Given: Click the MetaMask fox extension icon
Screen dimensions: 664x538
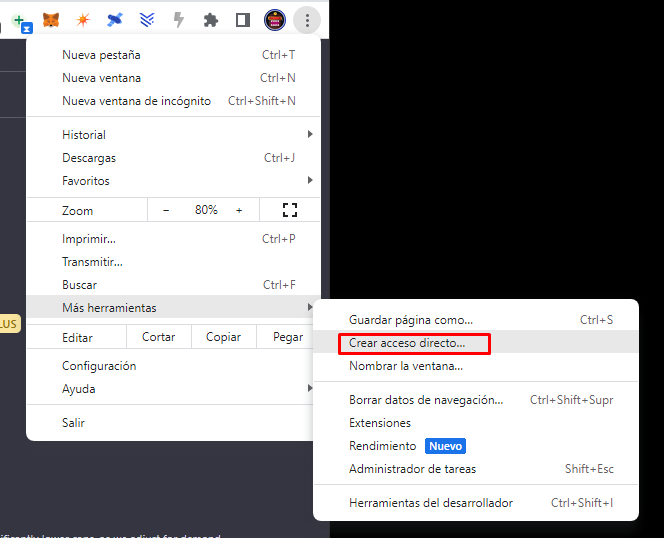Looking at the screenshot, I should [x=51, y=20].
